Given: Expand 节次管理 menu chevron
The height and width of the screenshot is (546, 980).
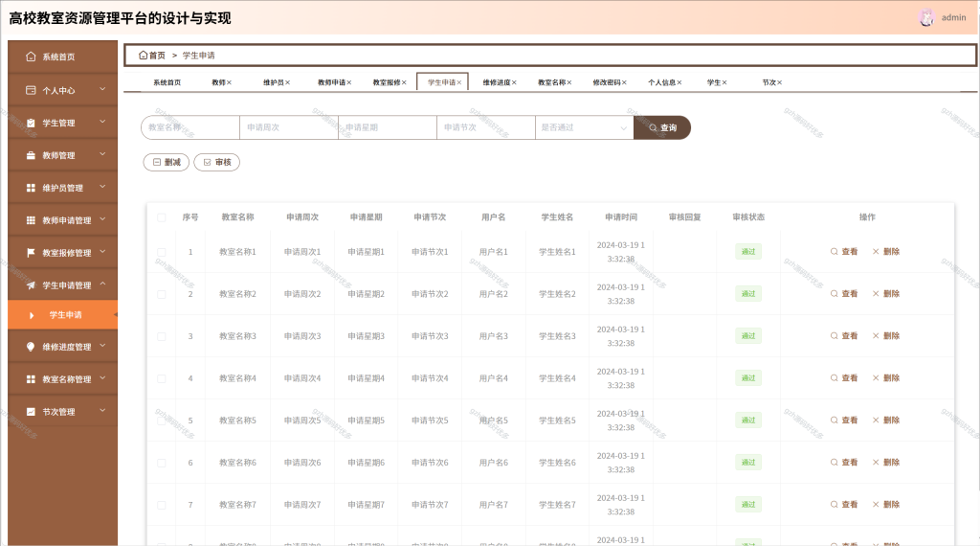Looking at the screenshot, I should (103, 411).
